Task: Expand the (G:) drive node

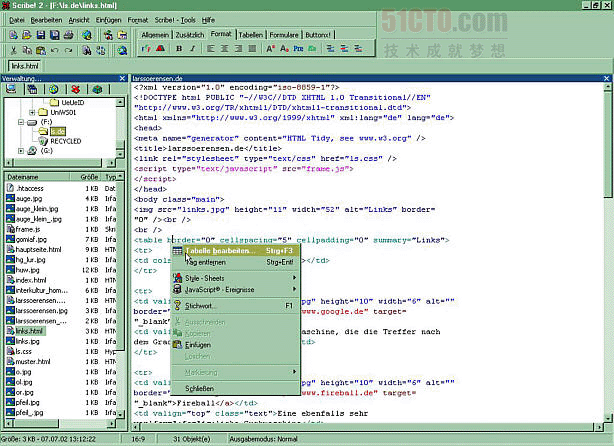Action: [21, 151]
